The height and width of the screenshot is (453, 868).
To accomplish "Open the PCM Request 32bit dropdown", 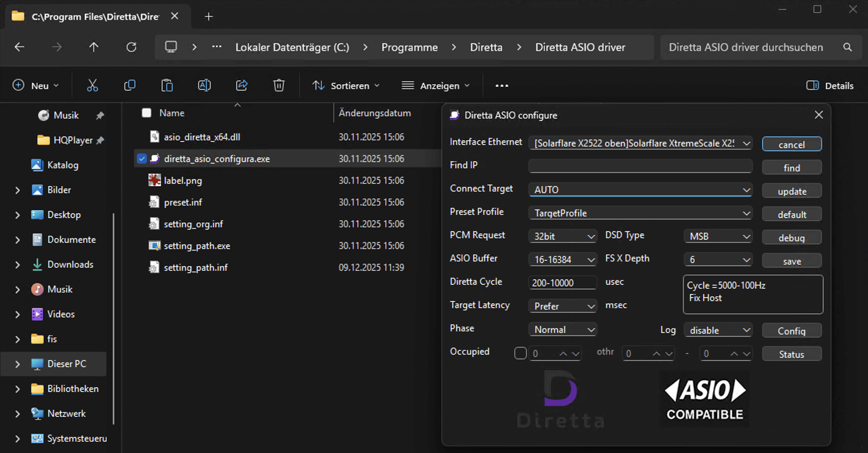I will point(562,236).
